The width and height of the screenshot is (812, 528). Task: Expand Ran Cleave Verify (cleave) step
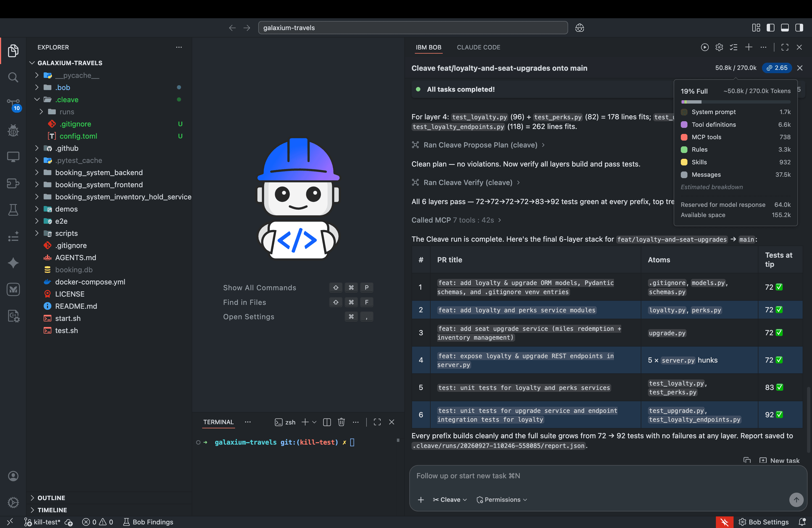point(466,183)
